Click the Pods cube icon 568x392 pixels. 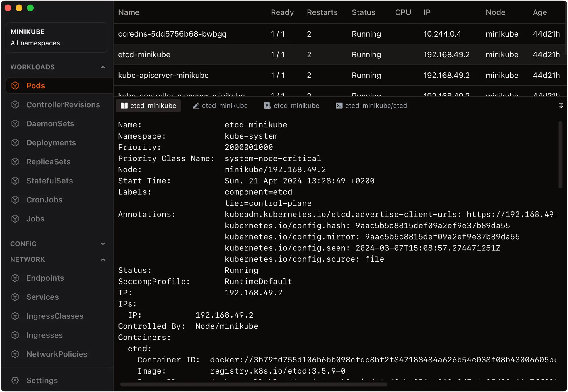(x=15, y=85)
